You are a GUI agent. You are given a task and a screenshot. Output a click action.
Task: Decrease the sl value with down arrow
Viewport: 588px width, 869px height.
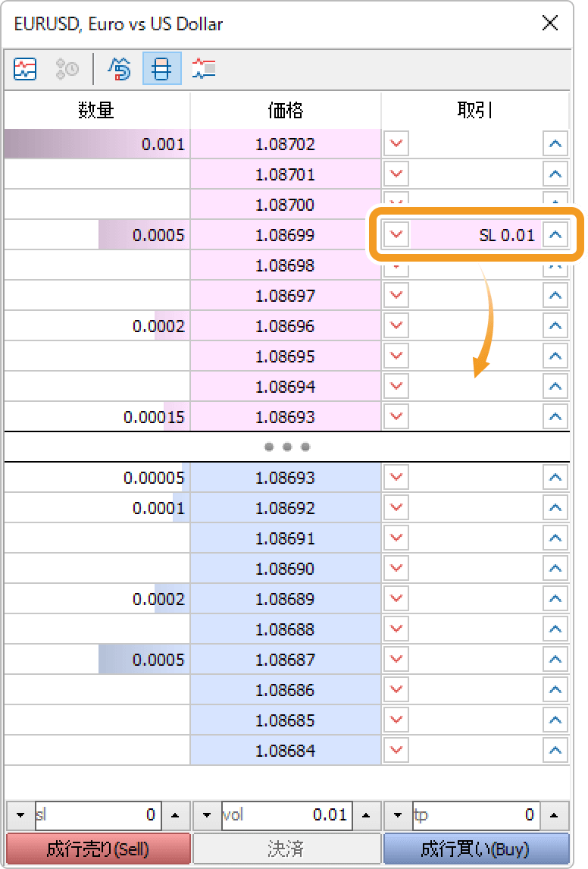(20, 815)
